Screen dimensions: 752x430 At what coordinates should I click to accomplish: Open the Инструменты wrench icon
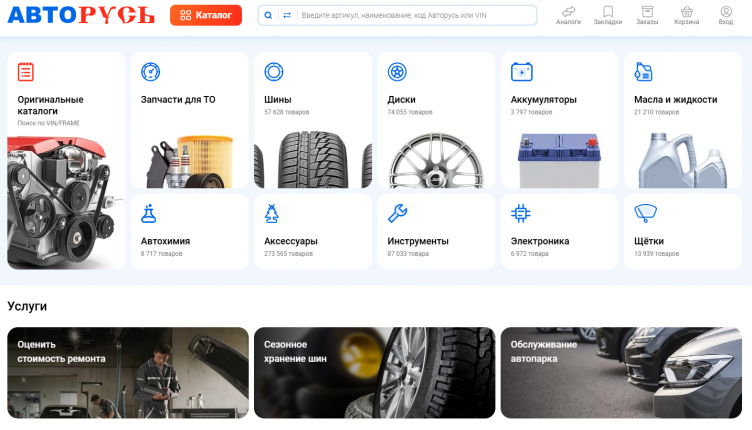click(x=397, y=213)
